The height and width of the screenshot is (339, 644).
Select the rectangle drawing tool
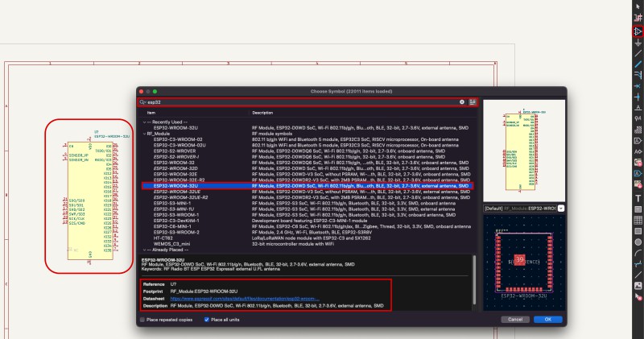point(638,231)
